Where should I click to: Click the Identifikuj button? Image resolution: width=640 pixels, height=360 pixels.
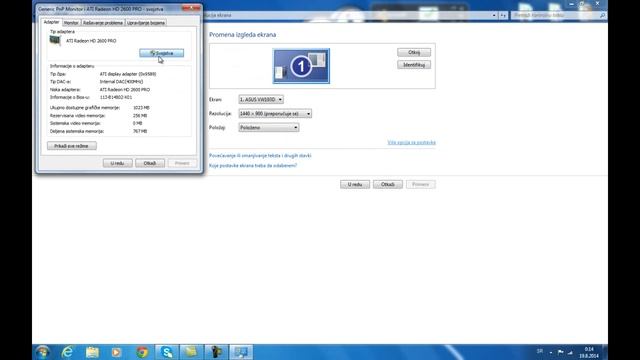414,65
